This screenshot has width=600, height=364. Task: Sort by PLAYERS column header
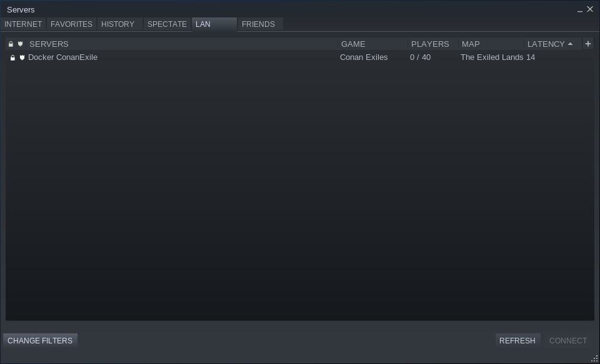[x=433, y=44]
